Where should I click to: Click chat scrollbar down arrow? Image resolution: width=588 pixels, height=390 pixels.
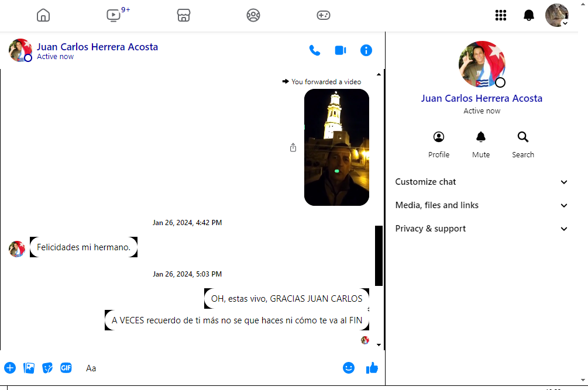(x=379, y=344)
